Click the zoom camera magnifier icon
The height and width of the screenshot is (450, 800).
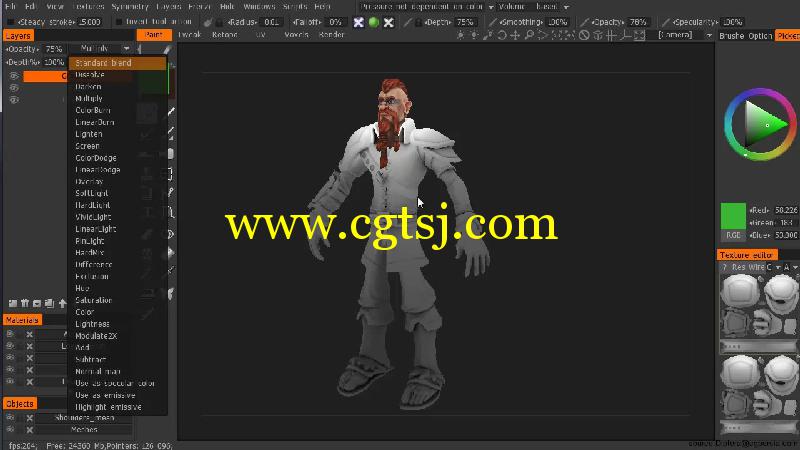pos(529,35)
